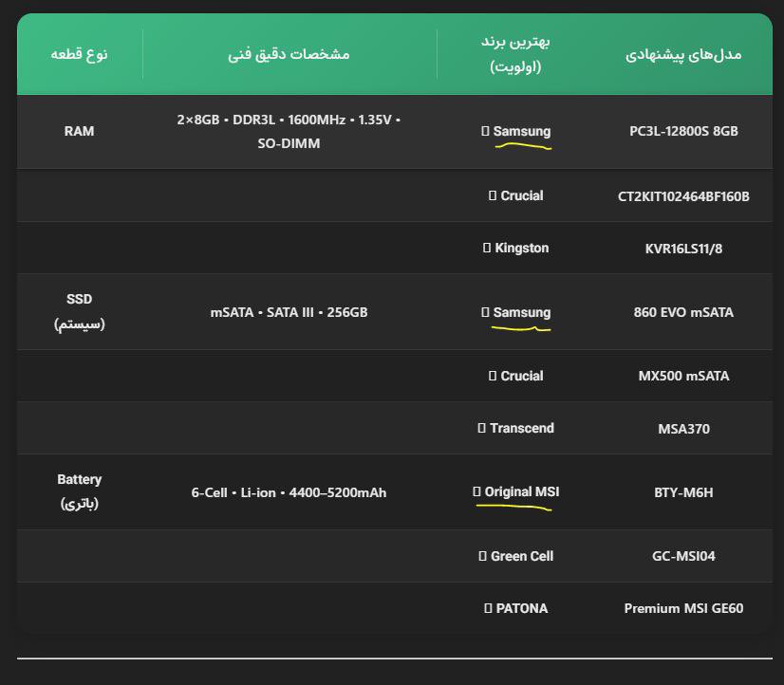Click the Crucial brand beside MX500 mSATA

coord(515,376)
